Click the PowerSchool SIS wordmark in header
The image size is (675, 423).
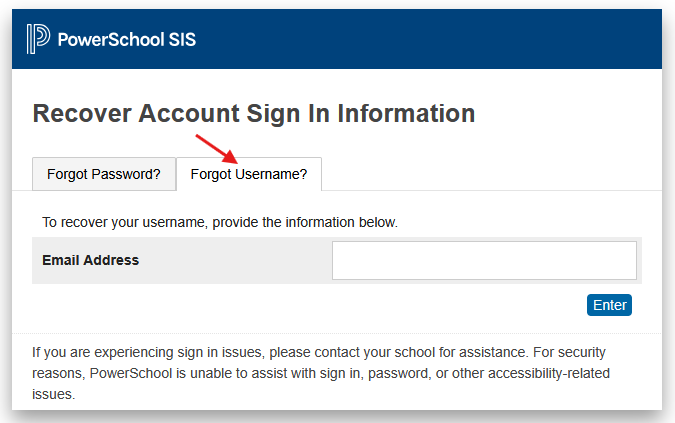pos(127,40)
